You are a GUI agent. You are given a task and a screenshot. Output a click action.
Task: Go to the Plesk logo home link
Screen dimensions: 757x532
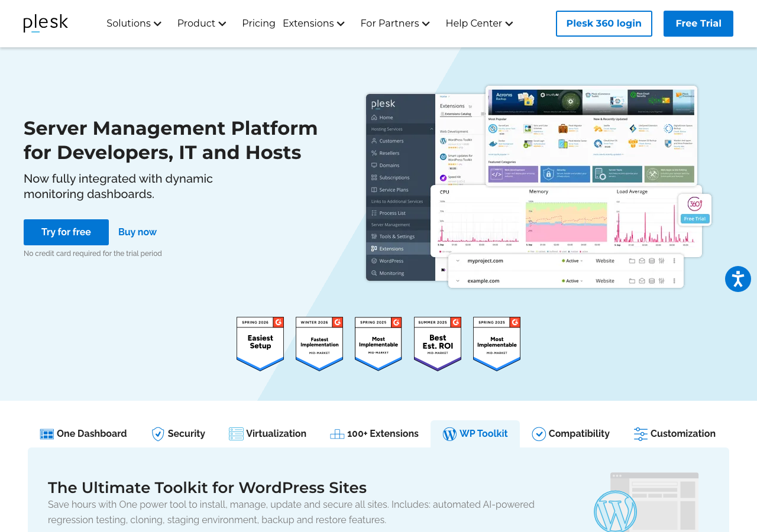pos(46,23)
